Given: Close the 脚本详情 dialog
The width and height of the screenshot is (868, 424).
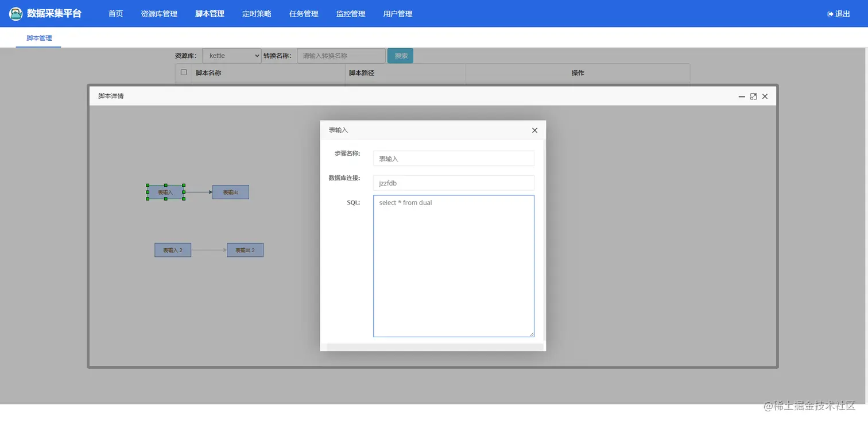Looking at the screenshot, I should pyautogui.click(x=765, y=97).
